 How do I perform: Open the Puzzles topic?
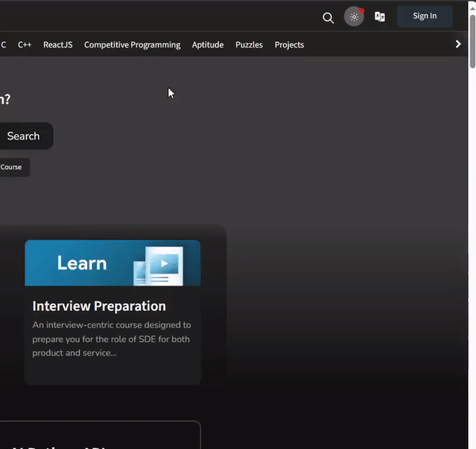249,44
